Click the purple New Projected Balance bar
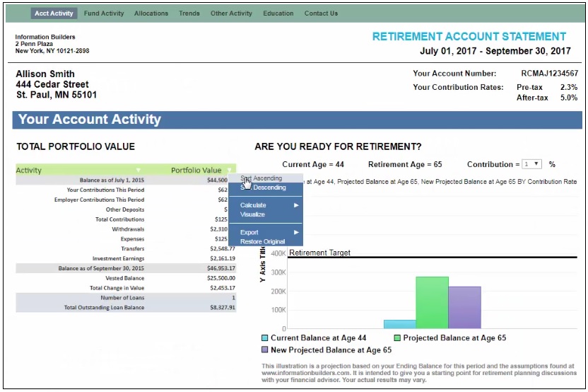Viewport: 588px width, 392px height. point(464,308)
